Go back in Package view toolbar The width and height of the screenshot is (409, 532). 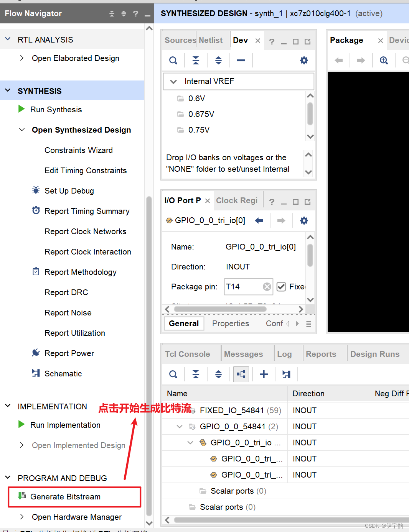pos(338,61)
